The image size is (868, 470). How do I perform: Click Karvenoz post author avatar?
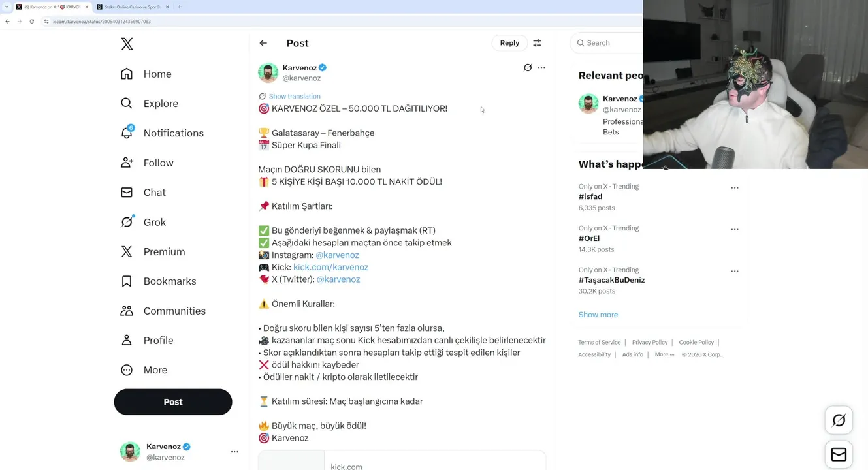pyautogui.click(x=268, y=72)
